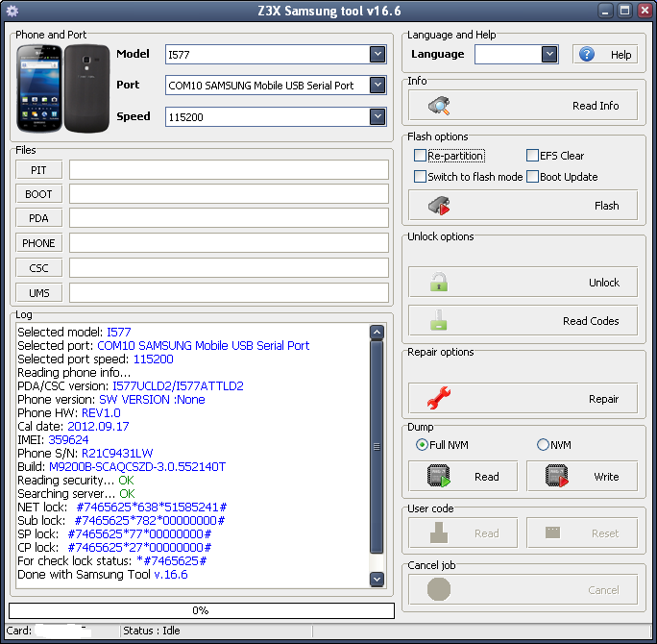657x644 pixels.
Task: Click the red wrench Repair icon
Action: coord(439,398)
